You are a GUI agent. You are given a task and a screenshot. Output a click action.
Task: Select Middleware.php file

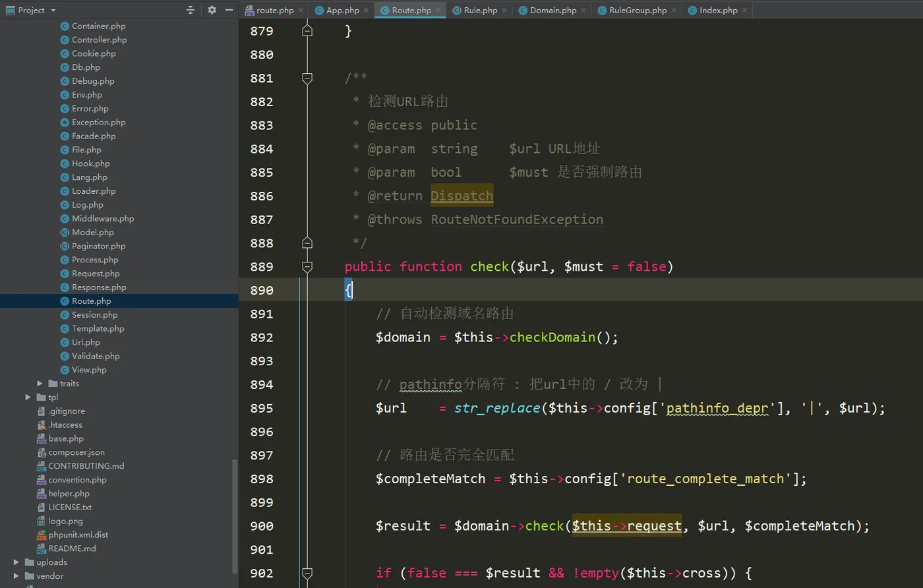[x=102, y=218]
